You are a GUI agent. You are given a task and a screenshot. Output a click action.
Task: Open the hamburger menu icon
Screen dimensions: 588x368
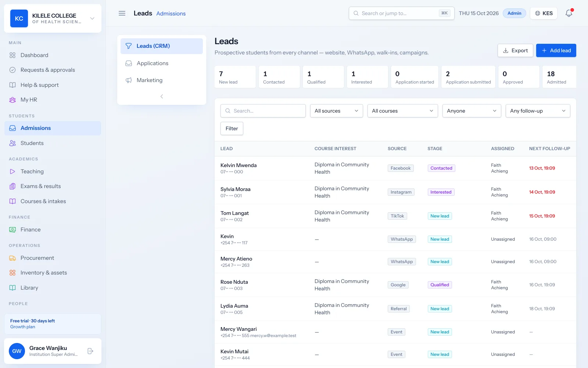(122, 13)
